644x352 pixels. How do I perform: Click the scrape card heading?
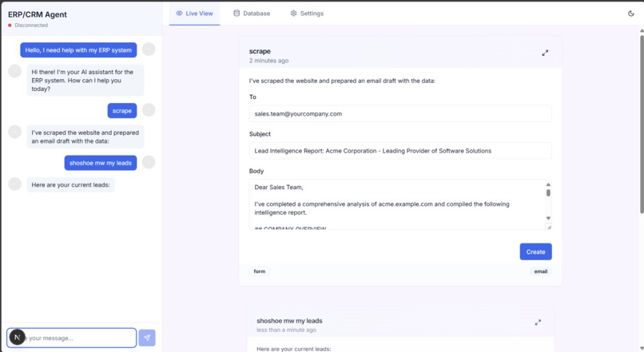260,51
